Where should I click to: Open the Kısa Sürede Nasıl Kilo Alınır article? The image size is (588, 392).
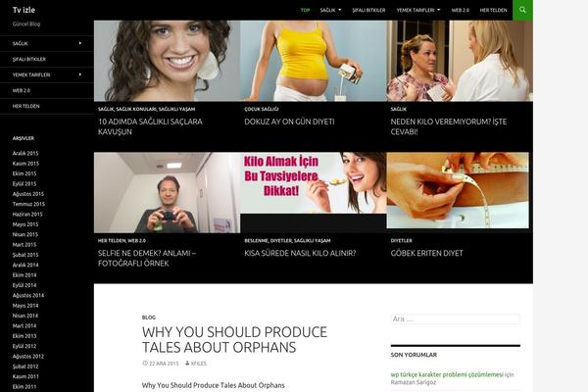pyautogui.click(x=300, y=253)
